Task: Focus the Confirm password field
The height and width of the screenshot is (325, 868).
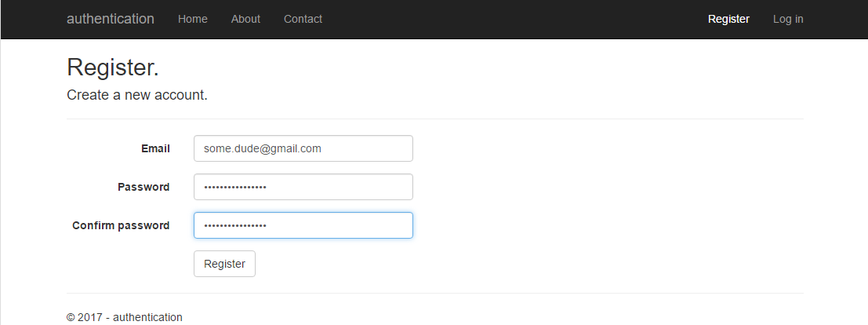Action: (303, 225)
